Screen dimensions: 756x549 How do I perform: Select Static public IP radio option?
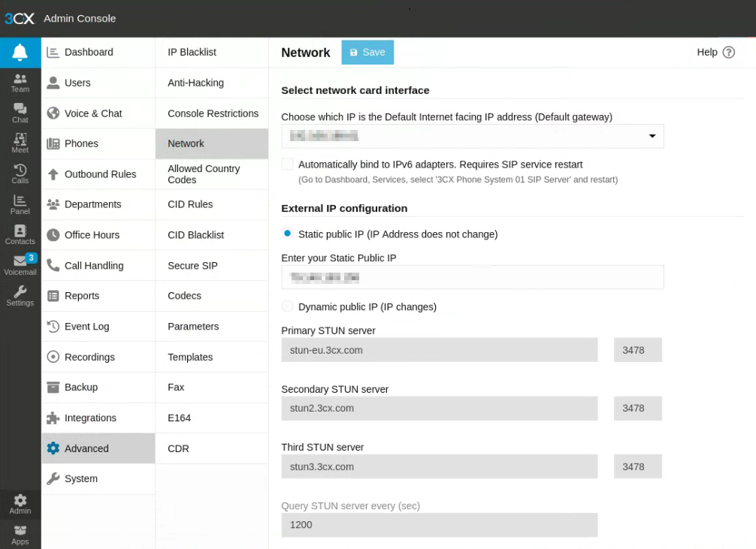click(x=287, y=234)
